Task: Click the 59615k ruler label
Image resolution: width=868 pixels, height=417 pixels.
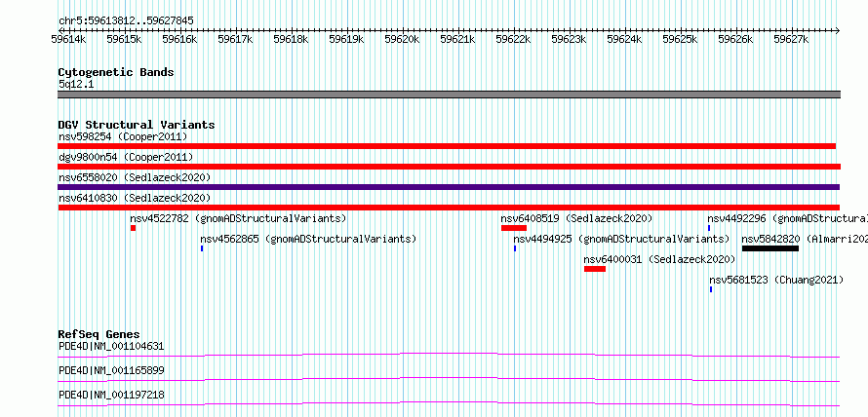Action: 125,39
